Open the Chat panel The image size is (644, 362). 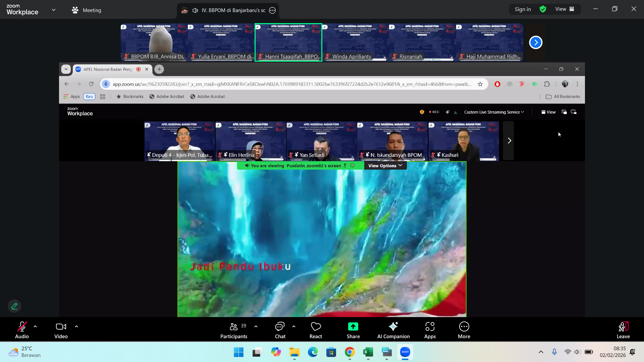(280, 330)
